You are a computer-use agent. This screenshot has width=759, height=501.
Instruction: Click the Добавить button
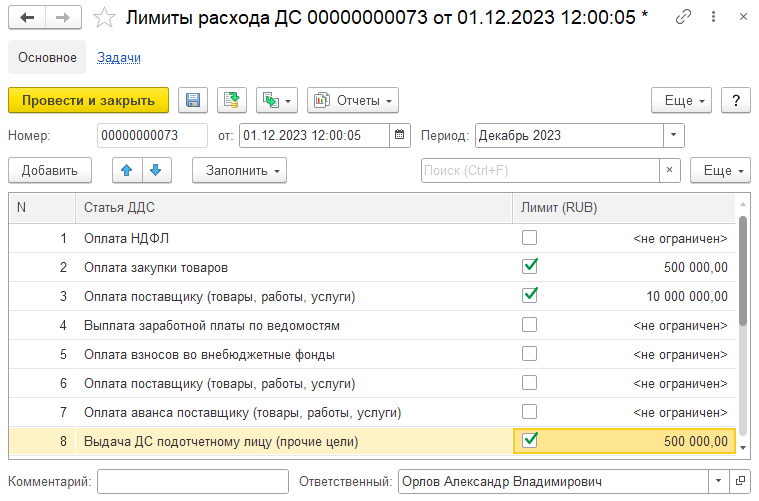click(x=50, y=170)
